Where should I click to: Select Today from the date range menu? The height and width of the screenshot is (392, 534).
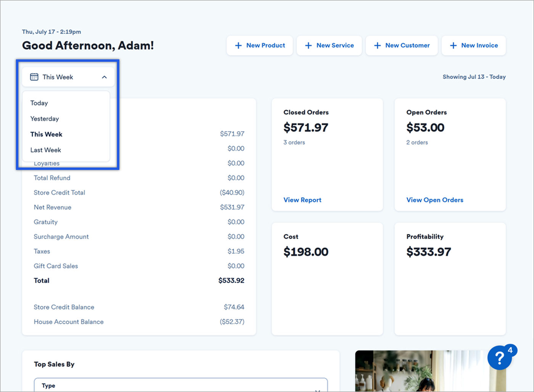coord(39,103)
